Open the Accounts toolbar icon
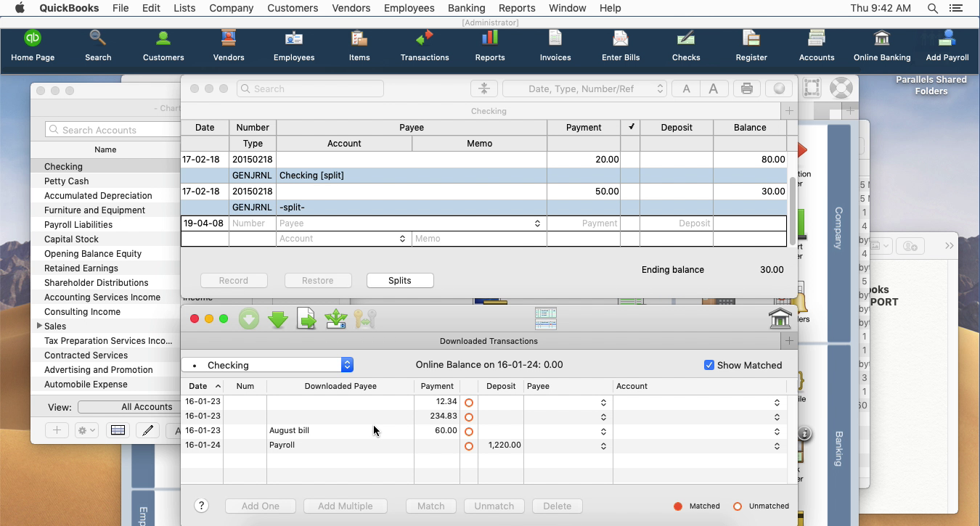This screenshot has height=526, width=980. click(x=817, y=46)
